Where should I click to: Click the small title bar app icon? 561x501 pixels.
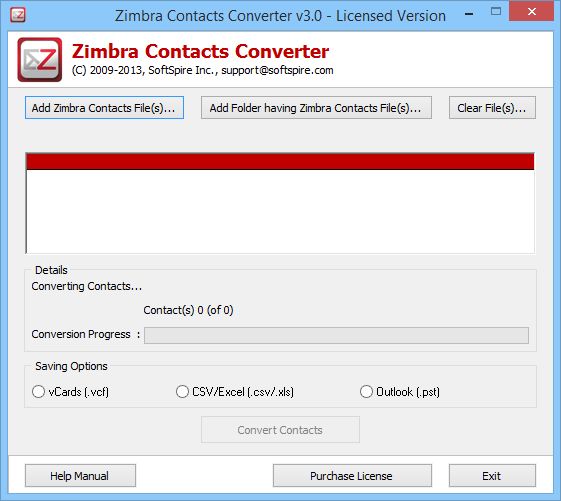tap(18, 15)
